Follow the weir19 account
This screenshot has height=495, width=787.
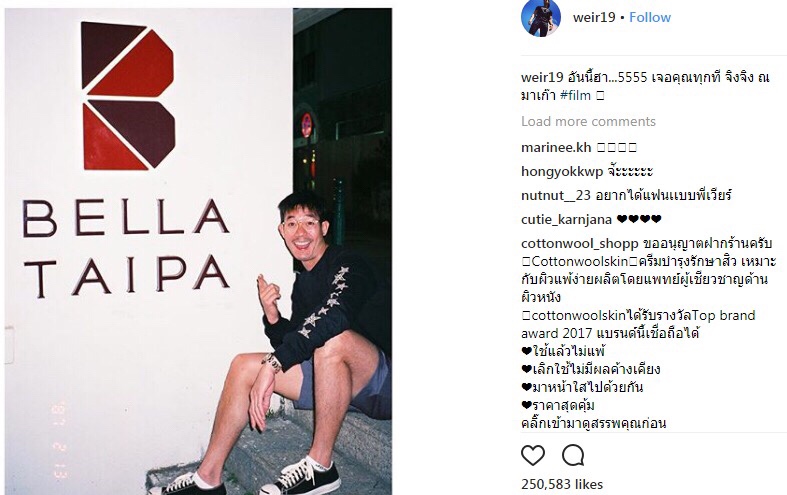coord(649,17)
